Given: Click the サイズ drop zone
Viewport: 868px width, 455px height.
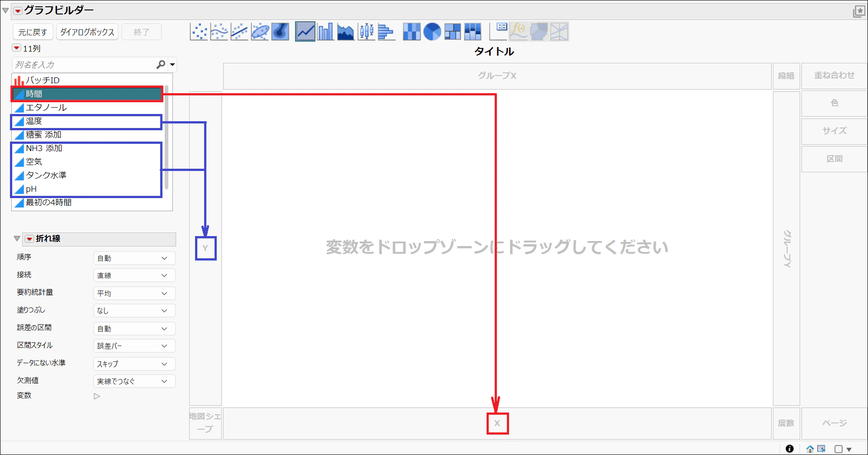Looking at the screenshot, I should [835, 131].
